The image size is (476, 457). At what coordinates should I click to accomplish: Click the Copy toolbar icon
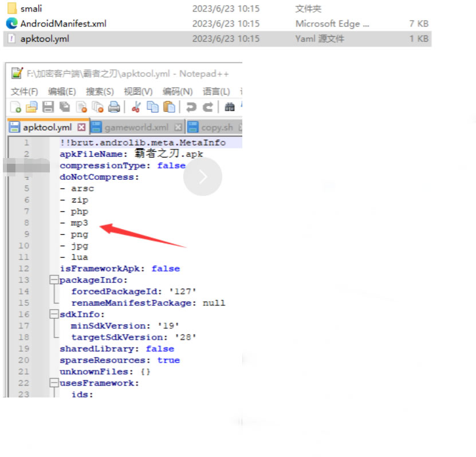152,107
